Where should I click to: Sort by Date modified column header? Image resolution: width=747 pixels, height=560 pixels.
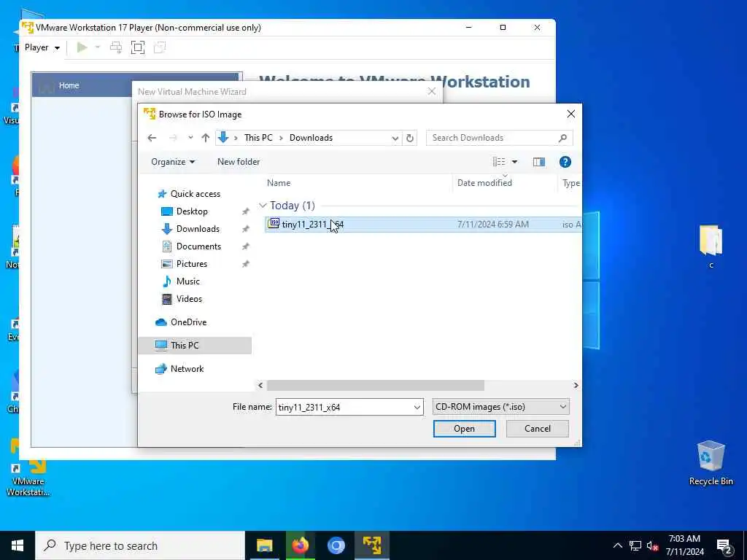[484, 183]
